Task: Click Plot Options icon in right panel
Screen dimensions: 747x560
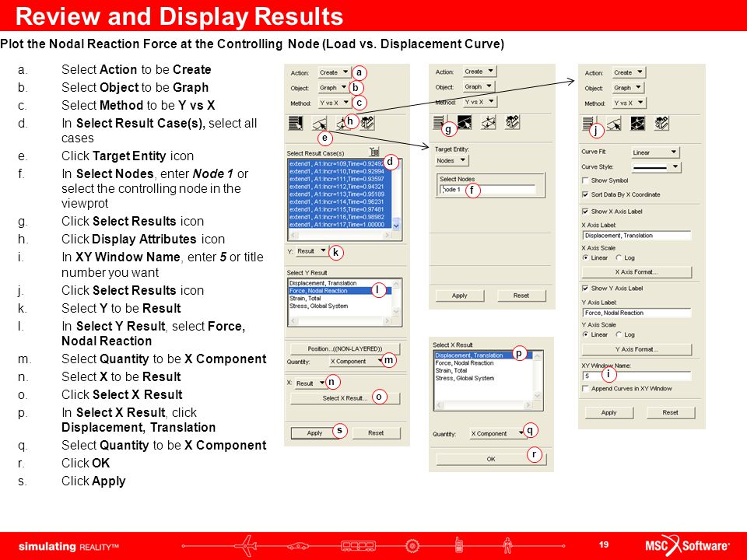Action: click(x=661, y=124)
